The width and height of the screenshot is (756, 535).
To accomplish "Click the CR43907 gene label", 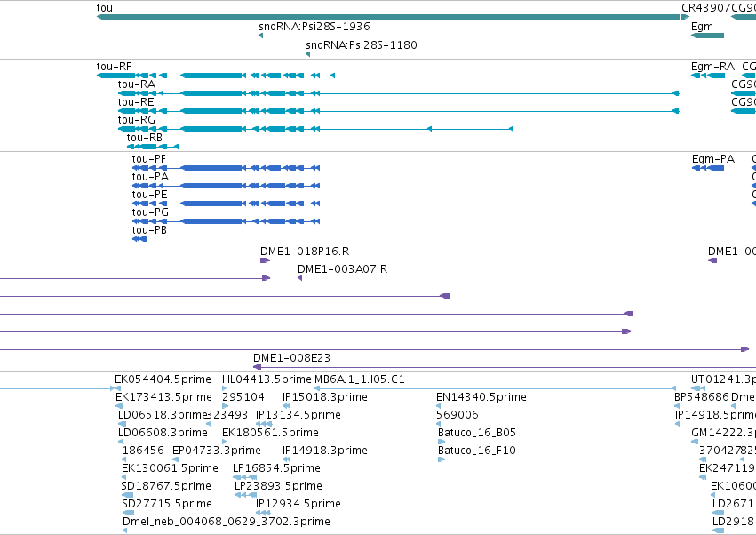I will pyautogui.click(x=706, y=8).
